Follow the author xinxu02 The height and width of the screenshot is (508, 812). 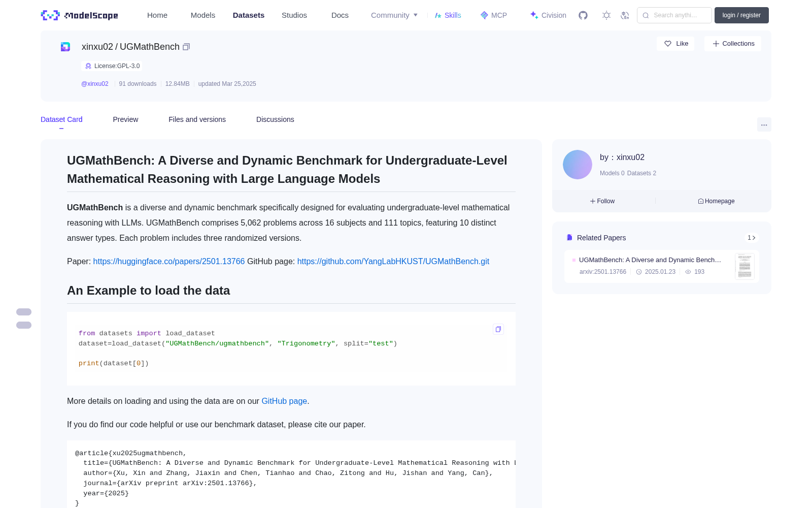click(x=602, y=201)
